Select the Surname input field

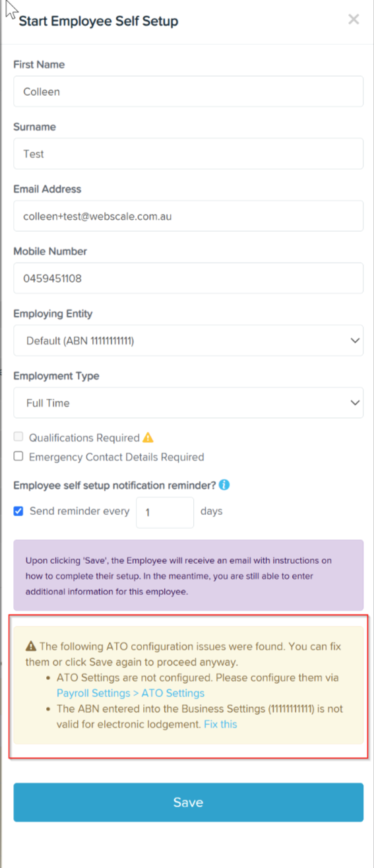coord(189,154)
